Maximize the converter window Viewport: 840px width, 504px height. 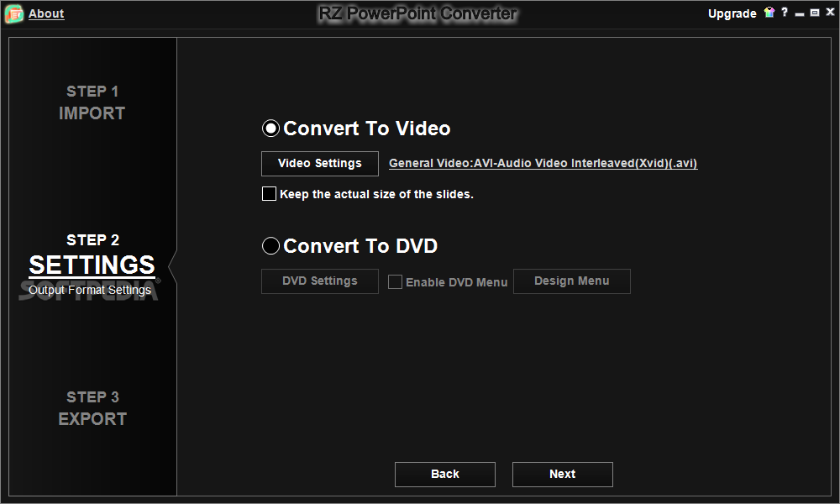[x=814, y=13]
